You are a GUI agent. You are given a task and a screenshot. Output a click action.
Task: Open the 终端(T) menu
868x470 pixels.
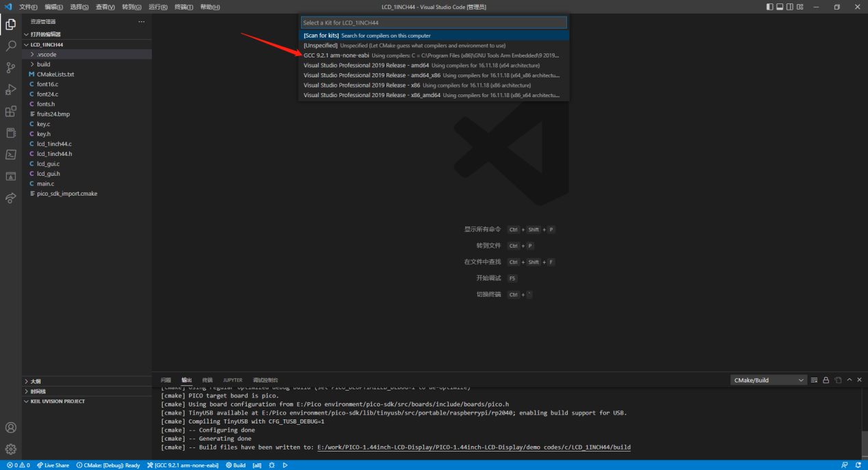(x=184, y=7)
